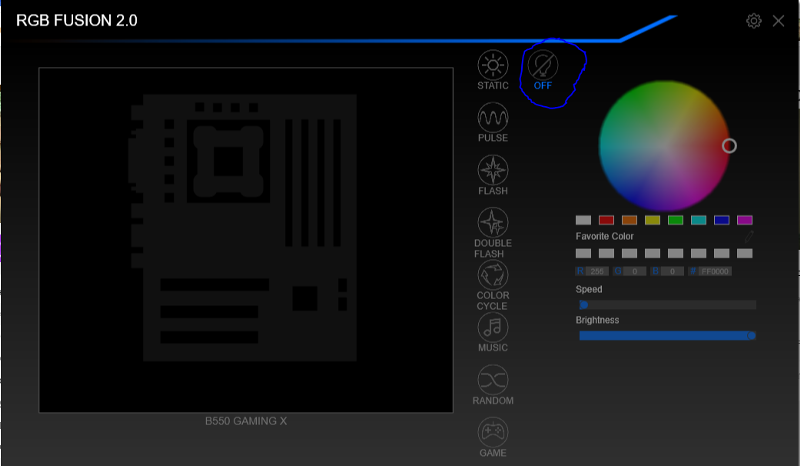The height and width of the screenshot is (466, 800).
Task: Click the Brightness slider handle
Action: (750, 336)
